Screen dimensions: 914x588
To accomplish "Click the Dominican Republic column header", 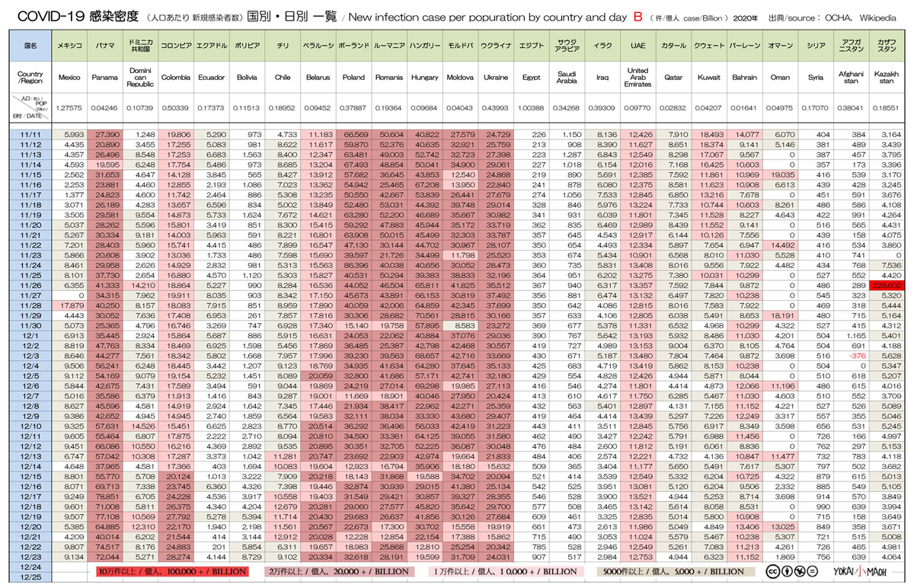I will coord(140,77).
